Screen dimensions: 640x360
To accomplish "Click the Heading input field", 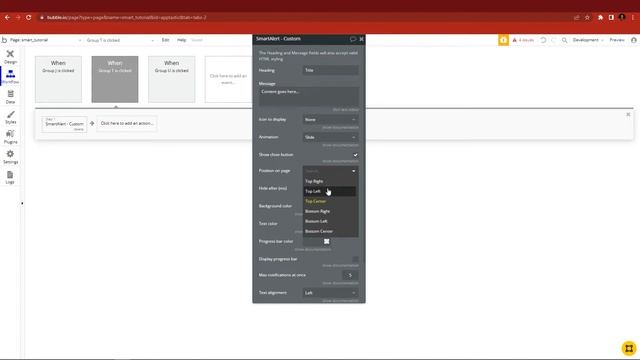I will click(x=330, y=70).
